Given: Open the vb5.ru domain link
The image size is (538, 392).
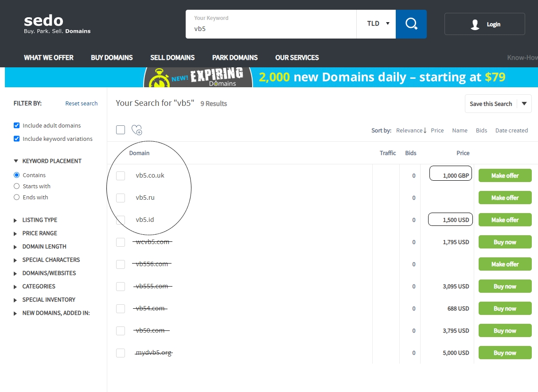Looking at the screenshot, I should pos(145,198).
